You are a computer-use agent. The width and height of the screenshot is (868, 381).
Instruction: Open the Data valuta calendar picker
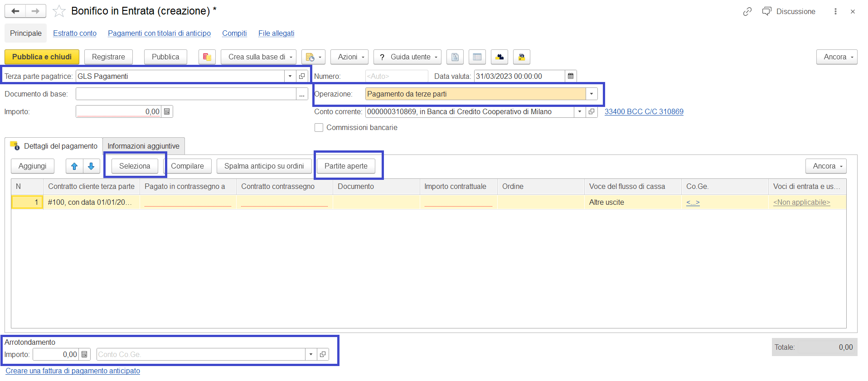pyautogui.click(x=571, y=76)
